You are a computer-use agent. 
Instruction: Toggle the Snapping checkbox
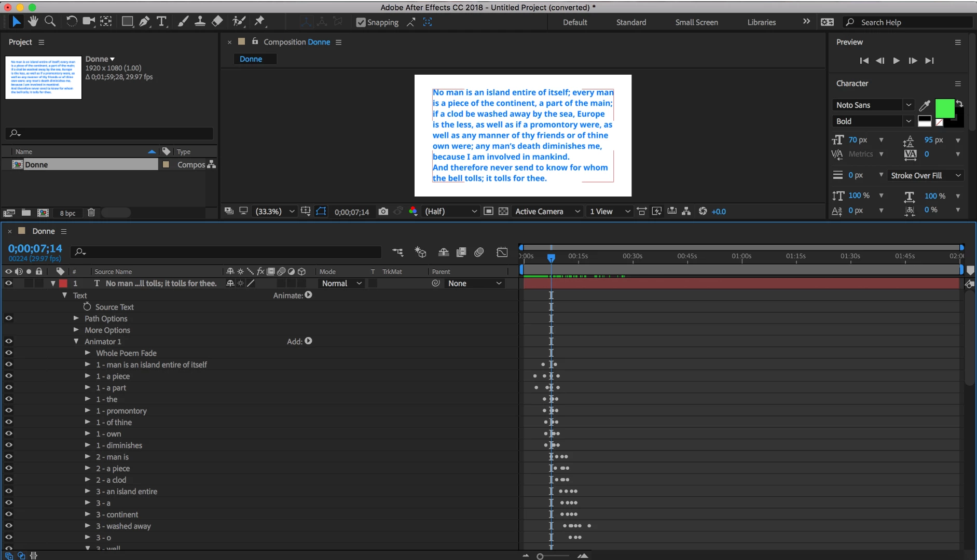point(361,22)
